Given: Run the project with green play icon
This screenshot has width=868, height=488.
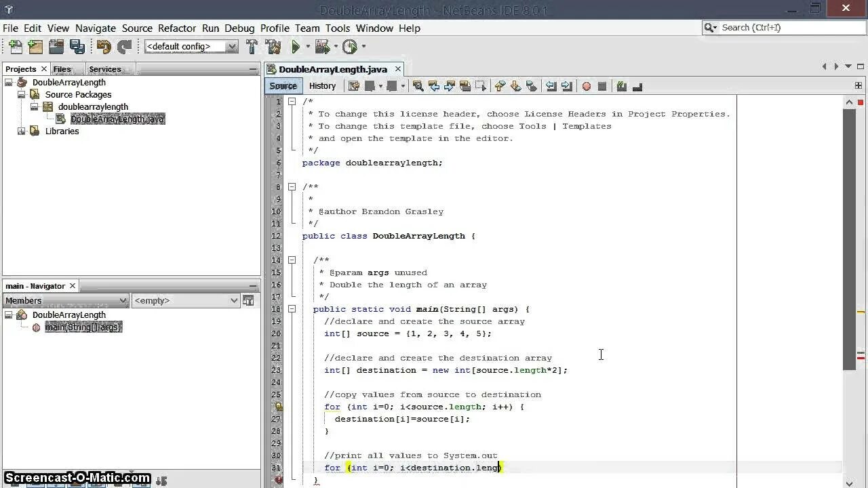Looking at the screenshot, I should click(296, 47).
